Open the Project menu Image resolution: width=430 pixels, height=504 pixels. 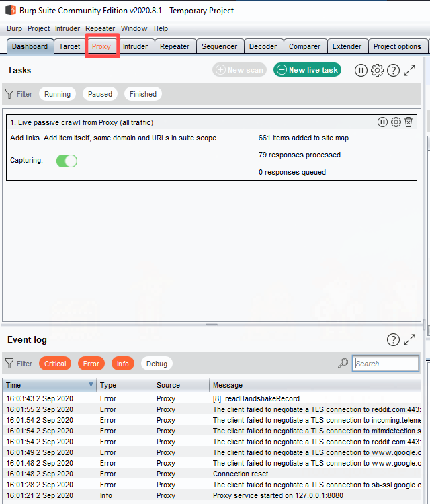tap(38, 28)
